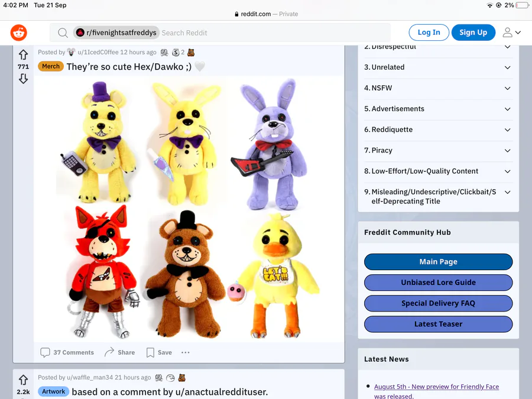
Task: Click the u/1IcedC0ffee avatar icon
Action: coord(71,52)
